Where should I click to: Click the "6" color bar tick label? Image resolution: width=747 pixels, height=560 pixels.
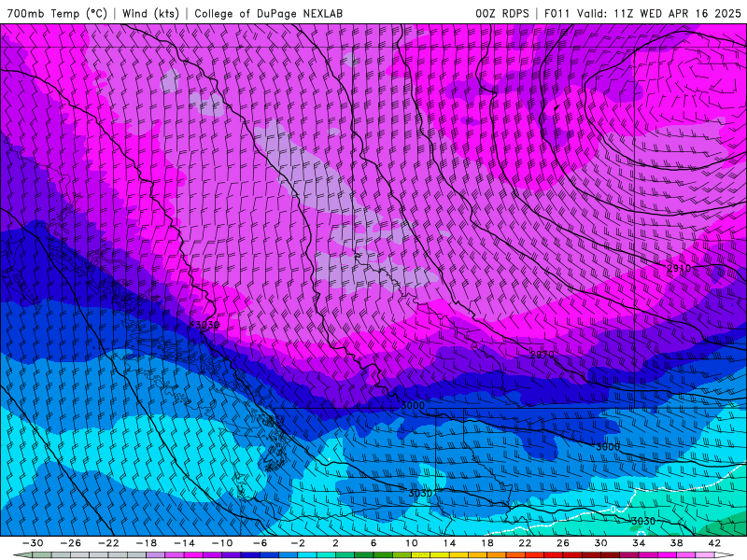373,543
